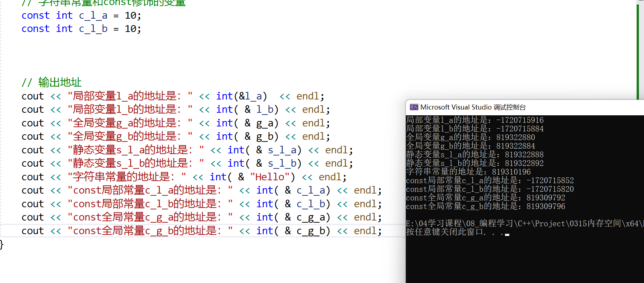Click console output line for 局部变量l_a address
Screen dimensions: 644x283
[474, 120]
